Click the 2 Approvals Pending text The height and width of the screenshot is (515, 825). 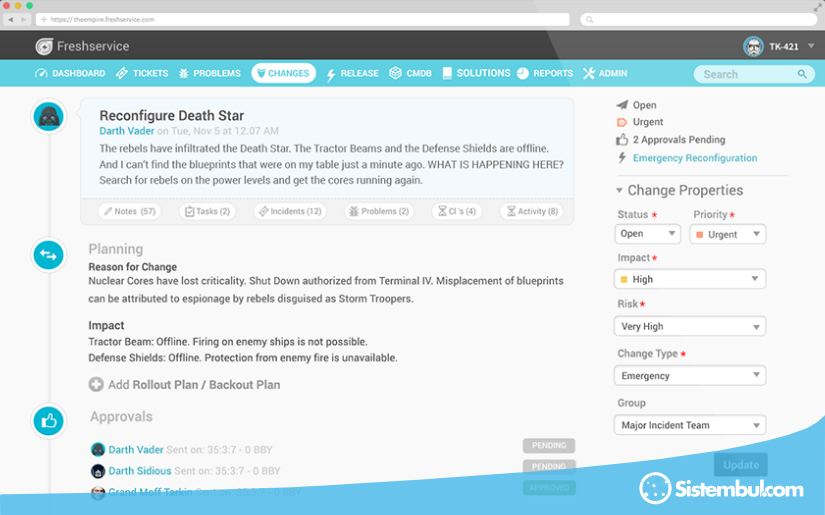pos(679,139)
